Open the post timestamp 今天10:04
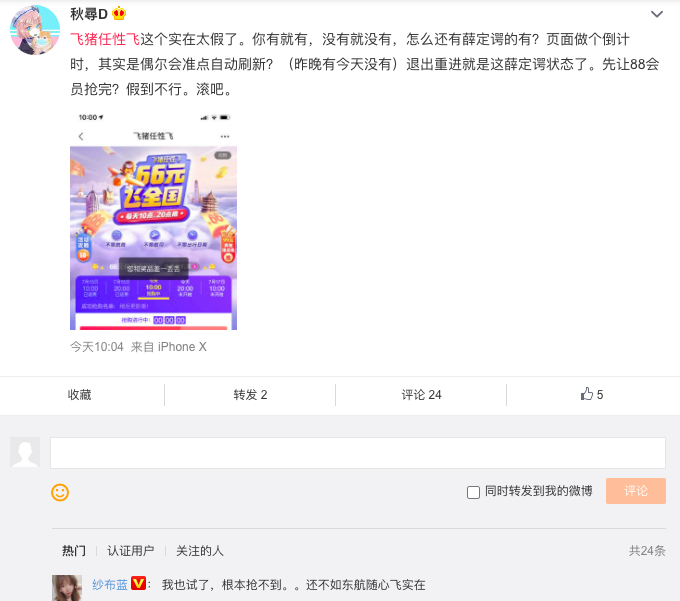Viewport: 680px width, 601px height. [x=97, y=347]
